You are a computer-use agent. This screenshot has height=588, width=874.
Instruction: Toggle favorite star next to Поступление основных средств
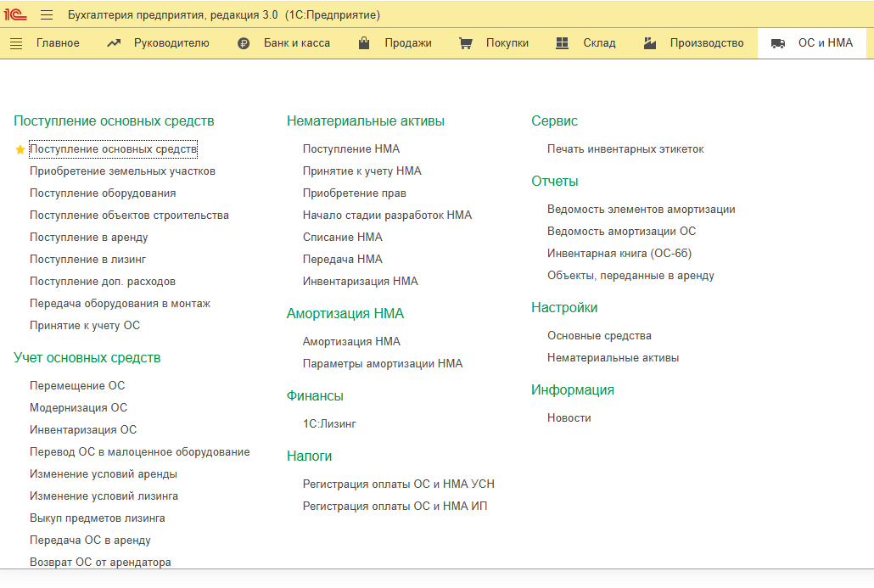click(x=20, y=149)
